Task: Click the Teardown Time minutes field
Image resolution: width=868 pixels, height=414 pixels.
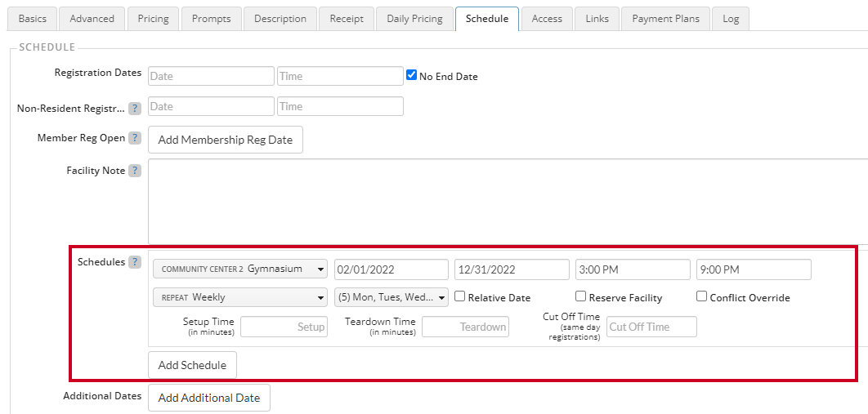Action: tap(465, 327)
